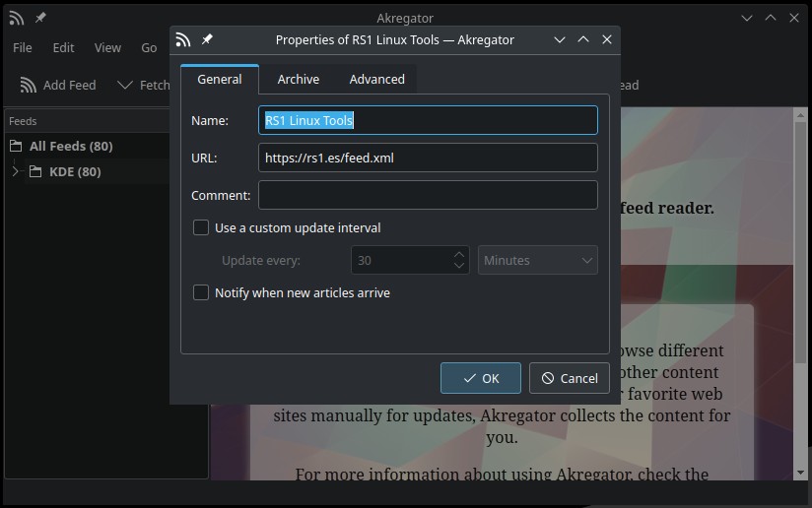Close the Akregator main window

(x=794, y=18)
